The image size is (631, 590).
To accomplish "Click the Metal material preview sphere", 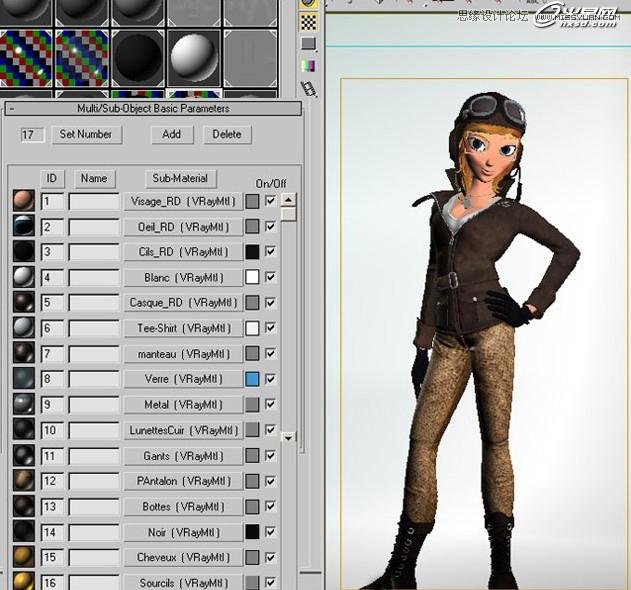I will tap(24, 404).
